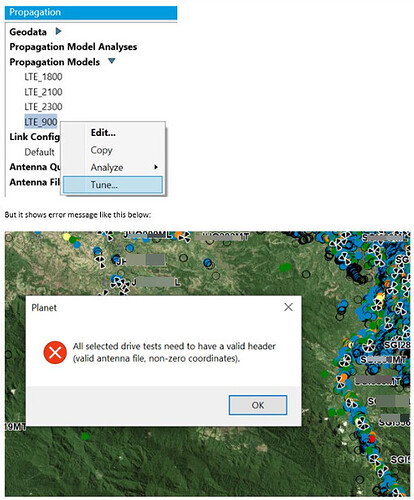Select the LTE_900 propagation model
The width and height of the screenshot is (414, 500).
pyautogui.click(x=41, y=122)
